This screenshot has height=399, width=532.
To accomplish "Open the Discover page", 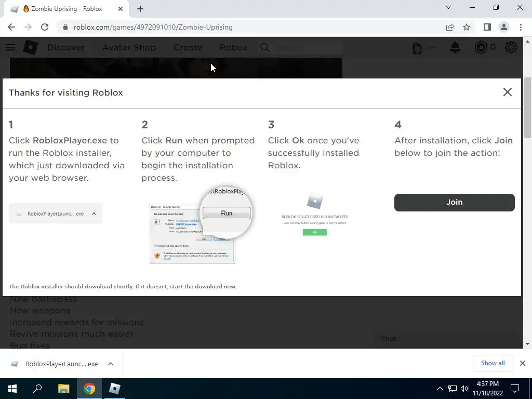I will [66, 47].
